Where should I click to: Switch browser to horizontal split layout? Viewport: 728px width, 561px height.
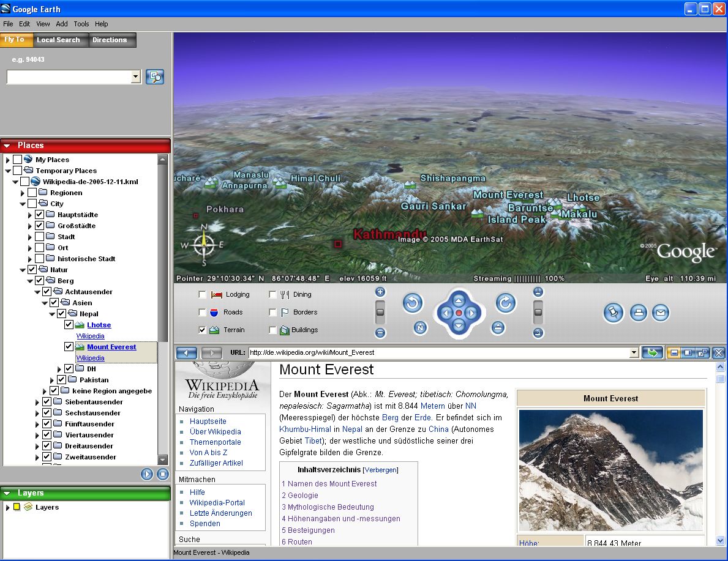[674, 352]
